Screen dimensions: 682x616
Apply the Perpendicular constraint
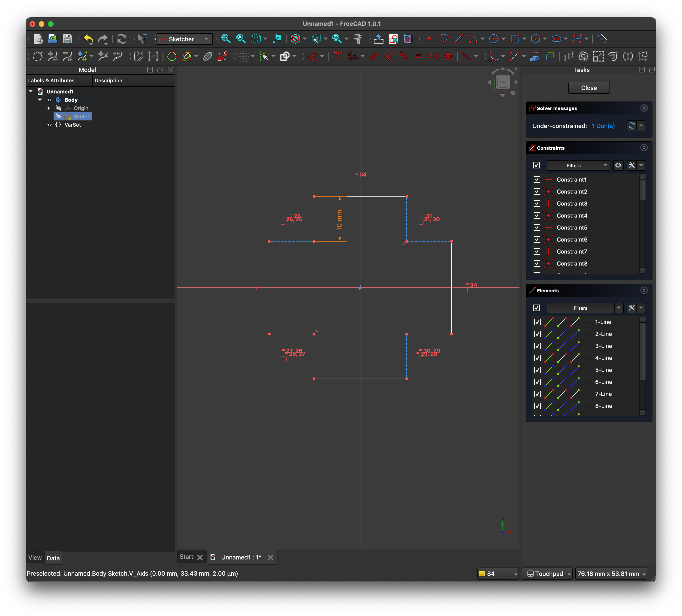click(388, 56)
